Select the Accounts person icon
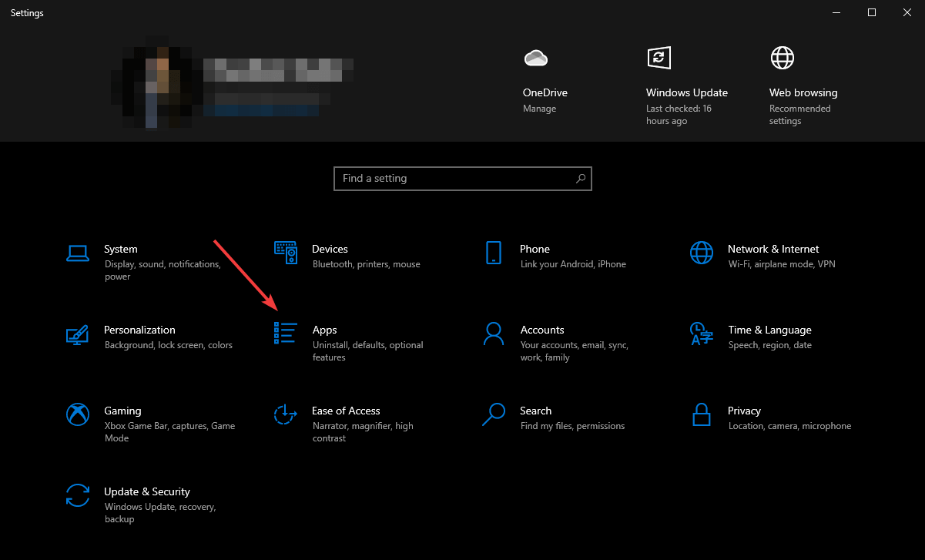 493,334
